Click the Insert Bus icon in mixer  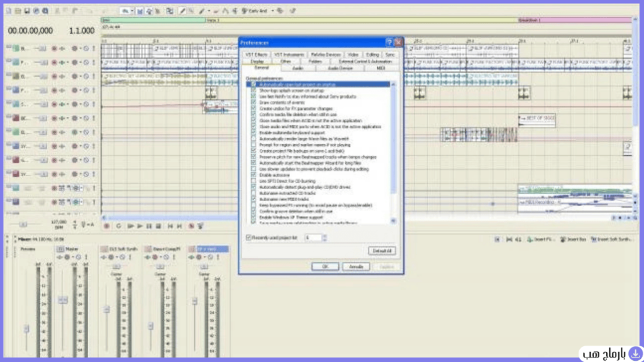tap(563, 239)
